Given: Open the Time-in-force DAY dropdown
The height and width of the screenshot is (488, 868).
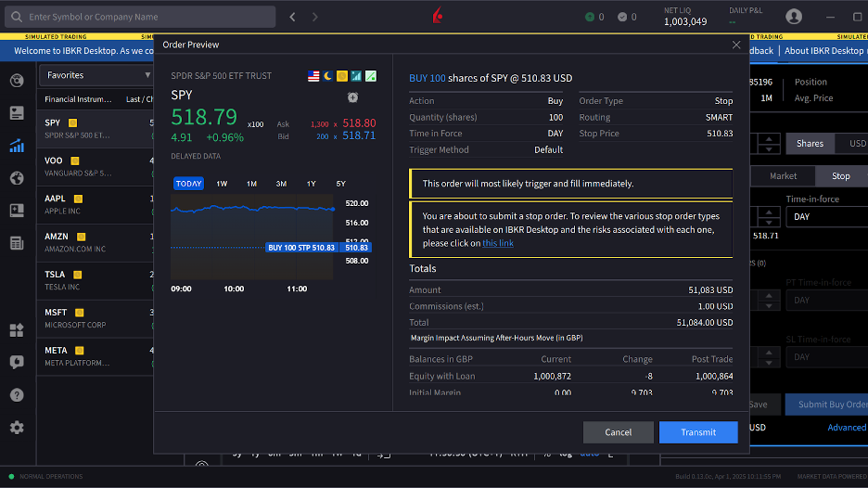Looking at the screenshot, I should pyautogui.click(x=827, y=216).
